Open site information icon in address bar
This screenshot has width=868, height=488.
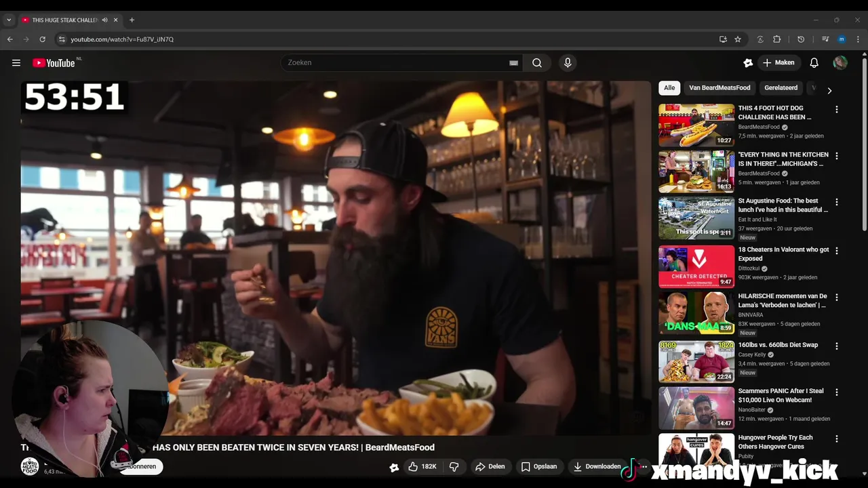click(62, 39)
